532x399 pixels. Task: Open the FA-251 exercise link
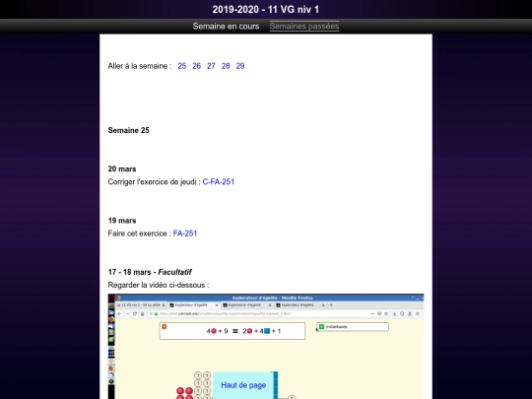185,233
